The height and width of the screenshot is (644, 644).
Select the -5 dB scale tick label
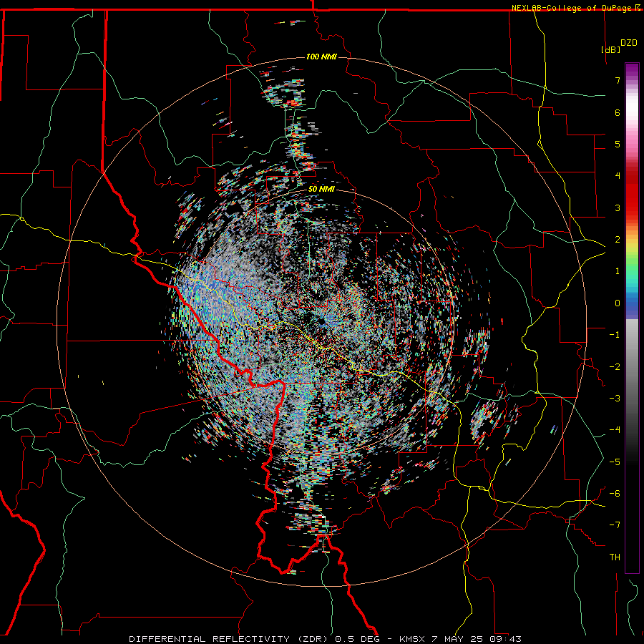[x=615, y=462]
